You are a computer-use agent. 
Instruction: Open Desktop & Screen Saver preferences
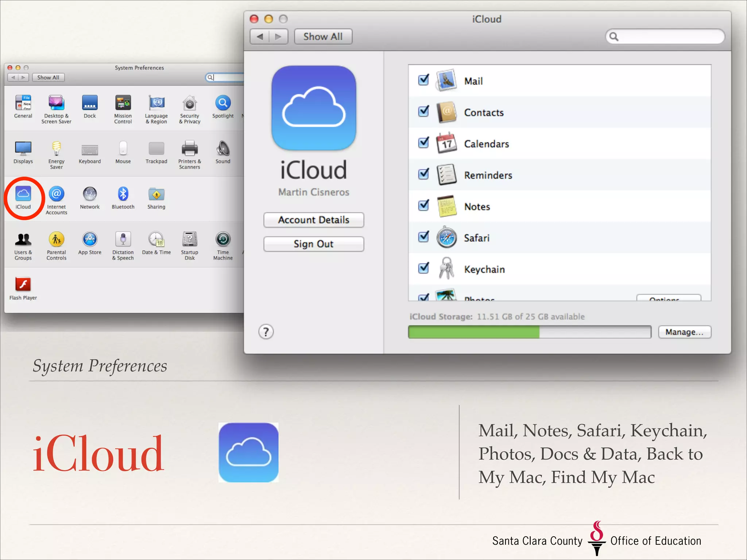click(x=56, y=109)
